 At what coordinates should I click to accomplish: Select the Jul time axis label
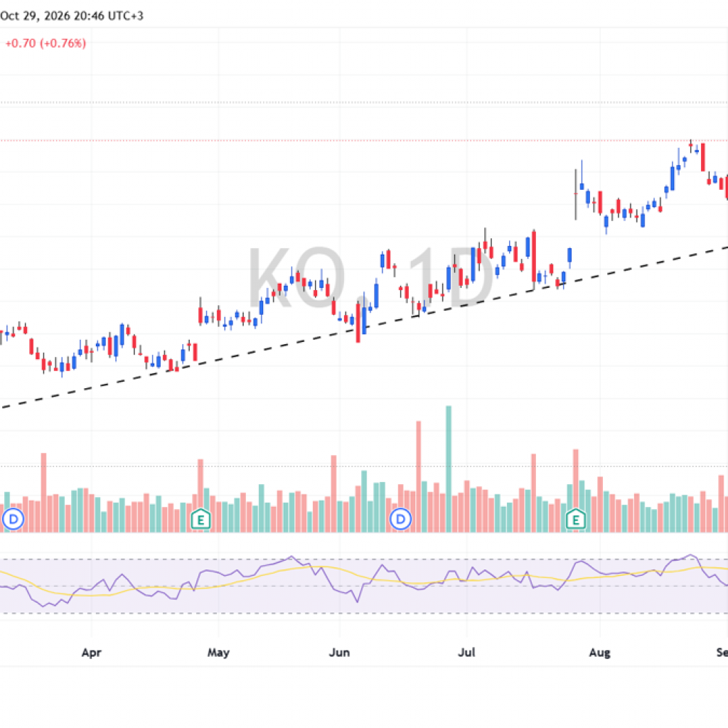coord(466,653)
